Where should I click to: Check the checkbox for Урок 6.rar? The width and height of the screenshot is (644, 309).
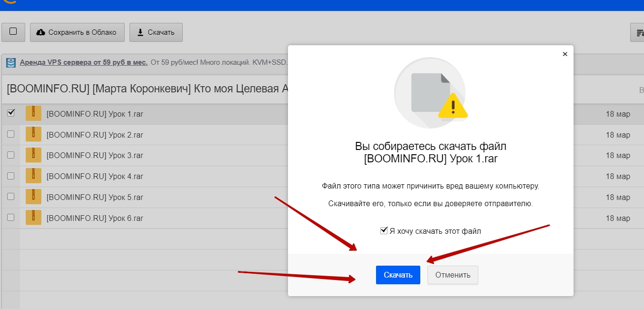[x=11, y=218]
